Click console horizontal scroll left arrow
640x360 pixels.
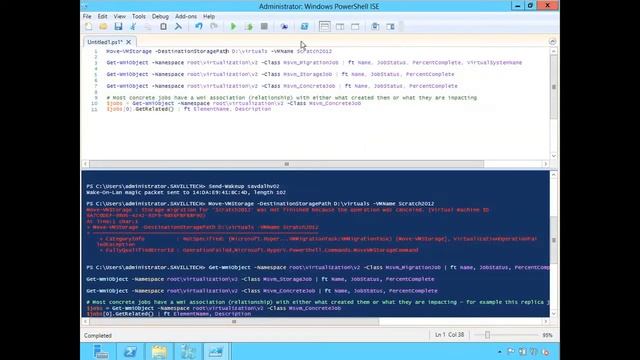[x=85, y=322]
